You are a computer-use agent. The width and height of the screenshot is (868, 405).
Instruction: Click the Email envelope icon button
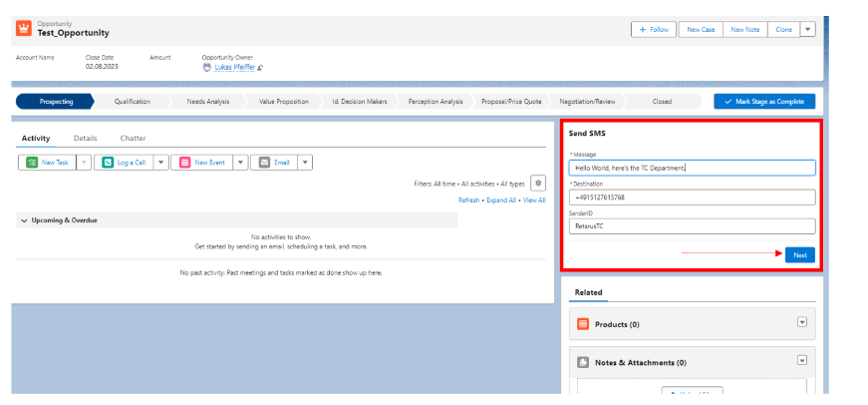tap(264, 163)
